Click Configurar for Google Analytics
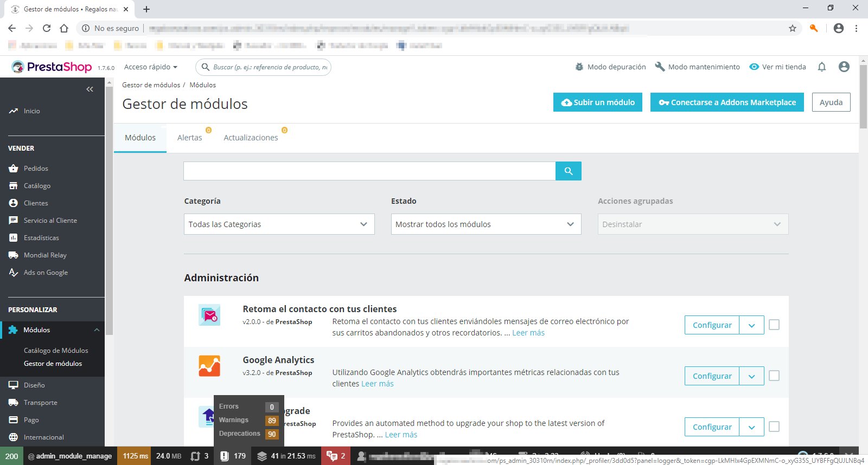 712,376
